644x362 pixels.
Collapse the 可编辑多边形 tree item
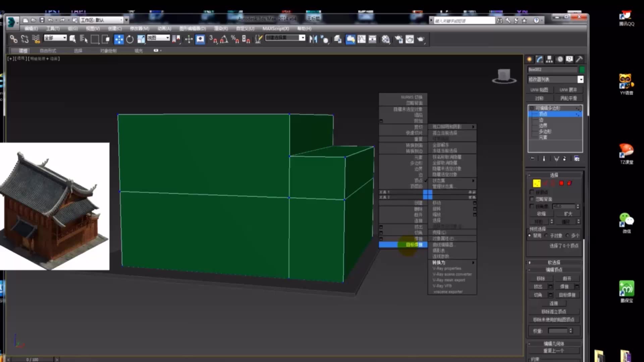point(532,108)
